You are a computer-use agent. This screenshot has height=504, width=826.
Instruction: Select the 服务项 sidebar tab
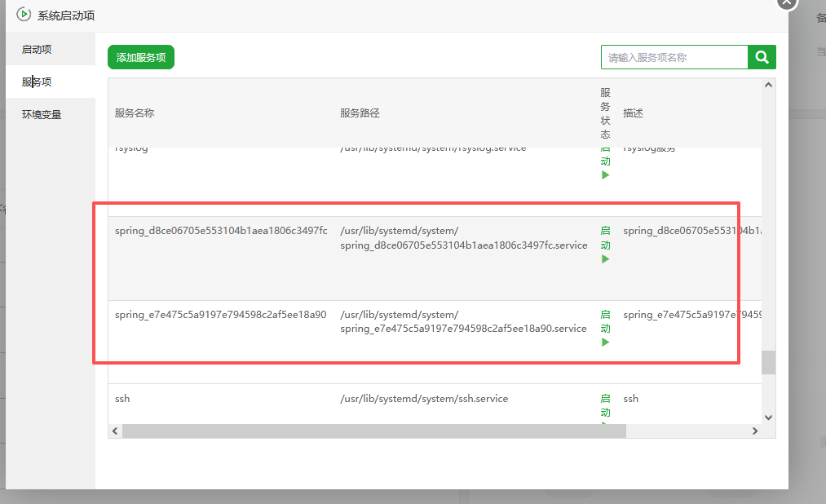[51, 82]
